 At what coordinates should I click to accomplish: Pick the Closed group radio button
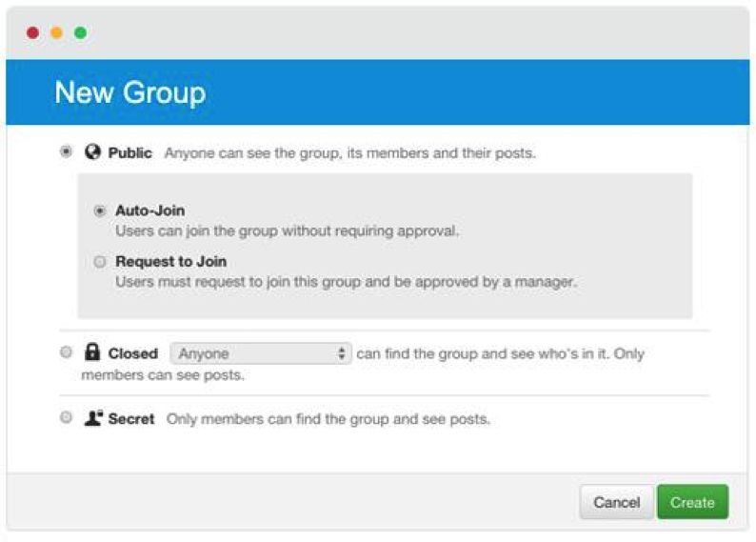point(66,352)
